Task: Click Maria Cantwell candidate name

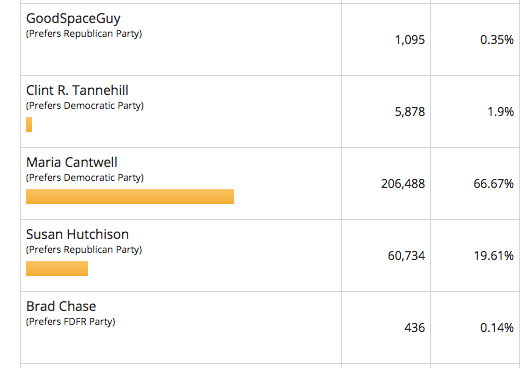Action: tap(72, 162)
